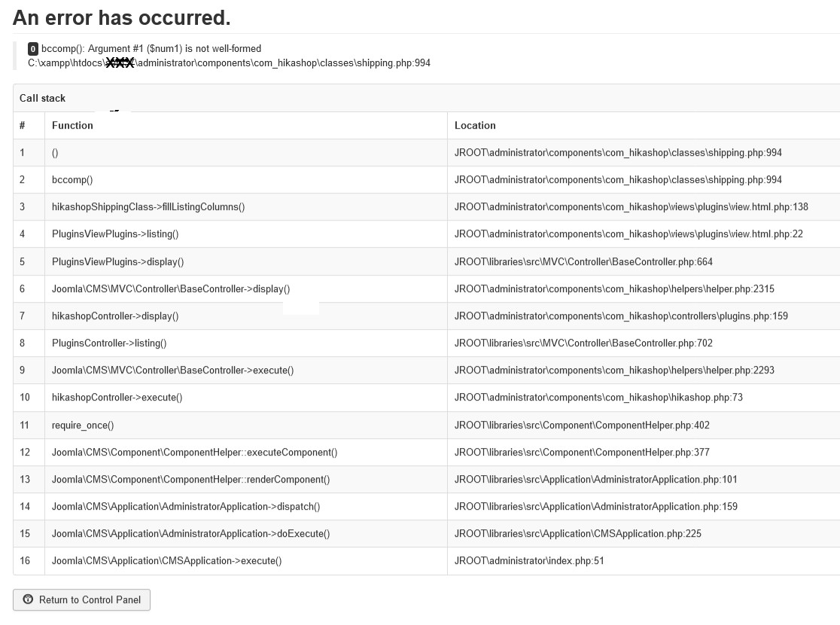
Task: Select the require_once() function row
Action: tap(427, 425)
